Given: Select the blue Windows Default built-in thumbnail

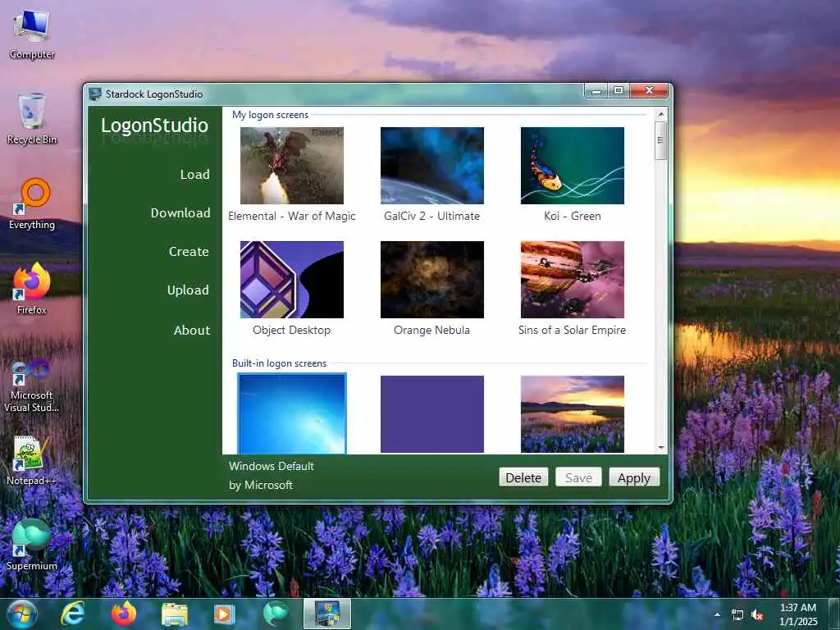Looking at the screenshot, I should (x=292, y=414).
